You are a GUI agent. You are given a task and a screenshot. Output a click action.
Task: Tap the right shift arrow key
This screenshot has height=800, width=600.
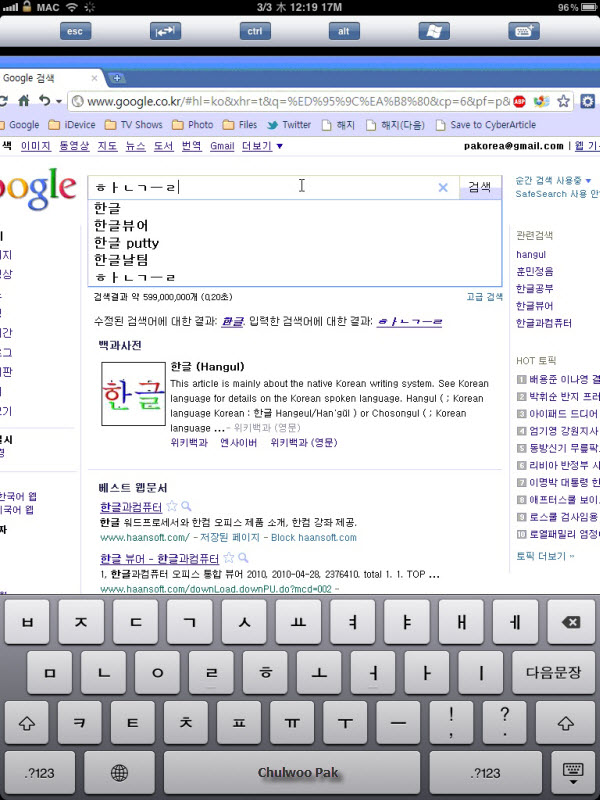coord(565,723)
